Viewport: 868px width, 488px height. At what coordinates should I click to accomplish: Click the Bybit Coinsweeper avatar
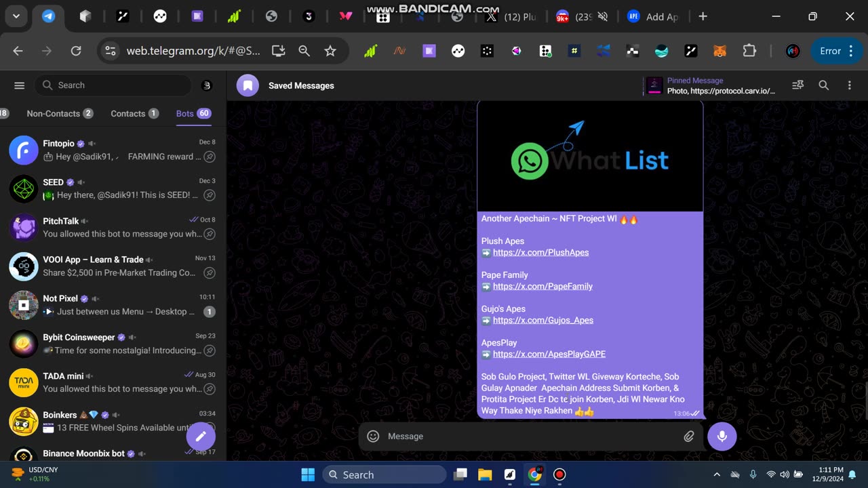[24, 344]
